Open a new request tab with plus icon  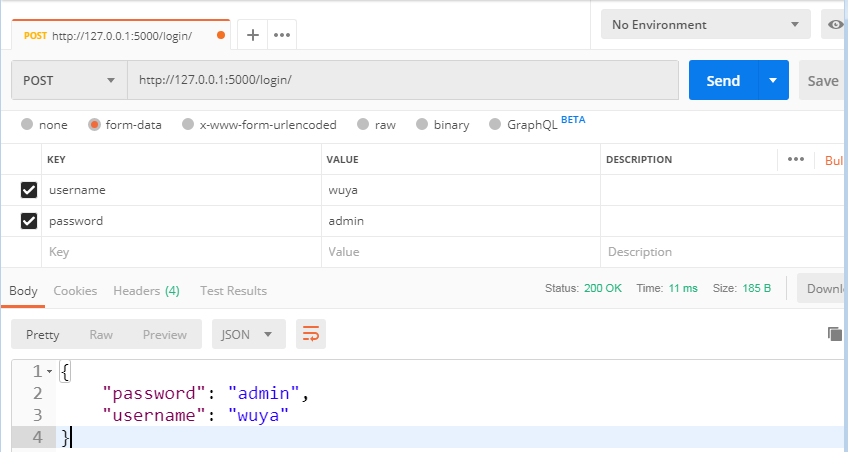(x=253, y=35)
